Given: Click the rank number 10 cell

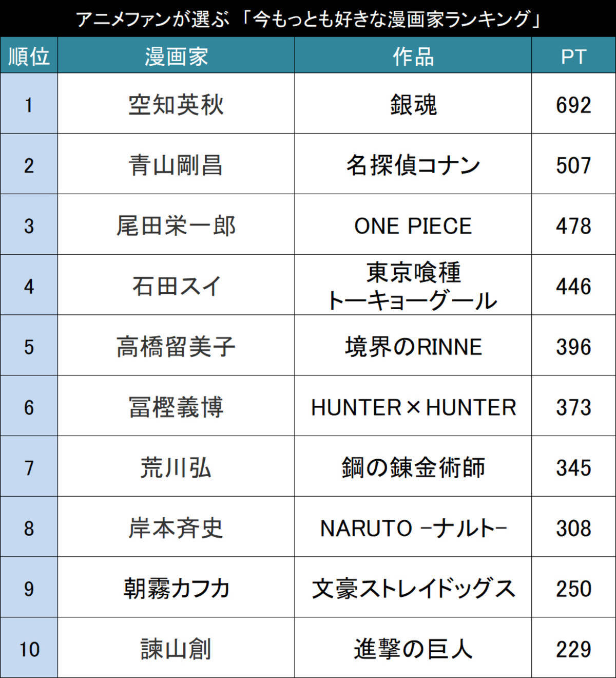Looking at the screenshot, I should pyautogui.click(x=29, y=649).
